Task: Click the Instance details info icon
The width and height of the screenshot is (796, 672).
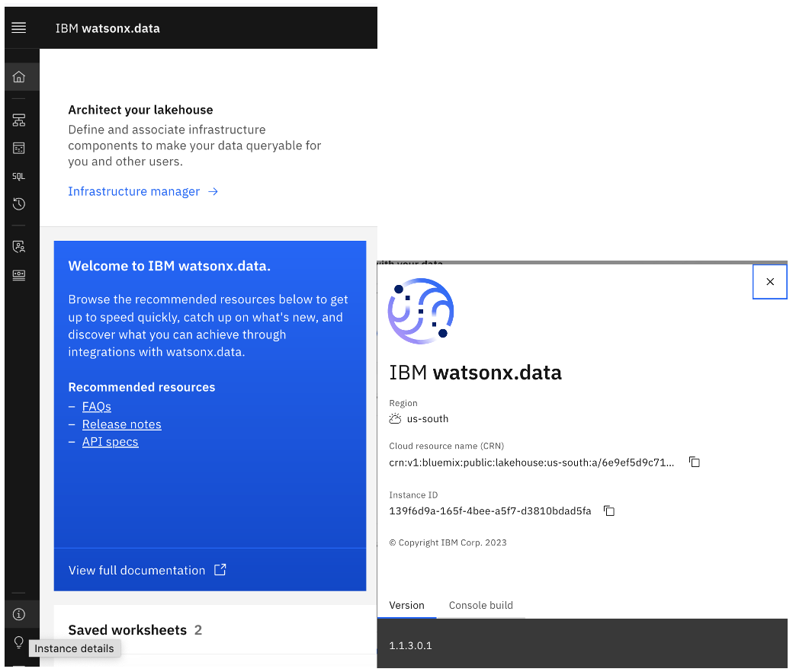Action: pyautogui.click(x=19, y=614)
